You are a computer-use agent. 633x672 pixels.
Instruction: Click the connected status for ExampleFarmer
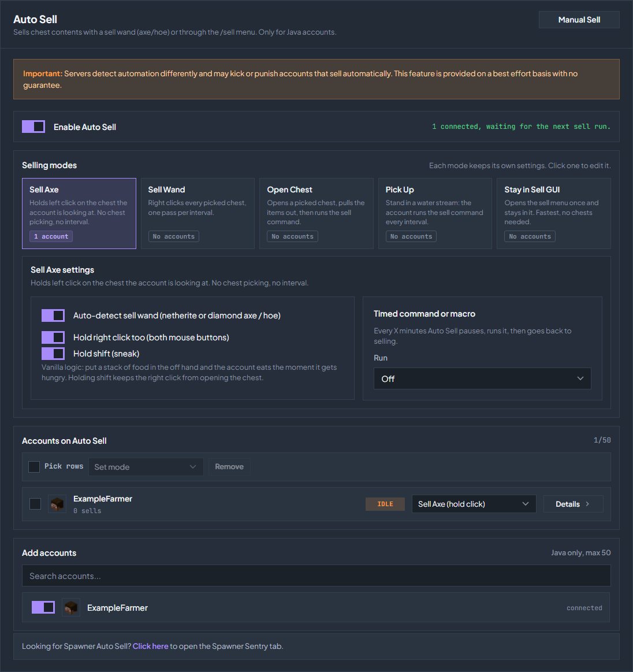(584, 608)
